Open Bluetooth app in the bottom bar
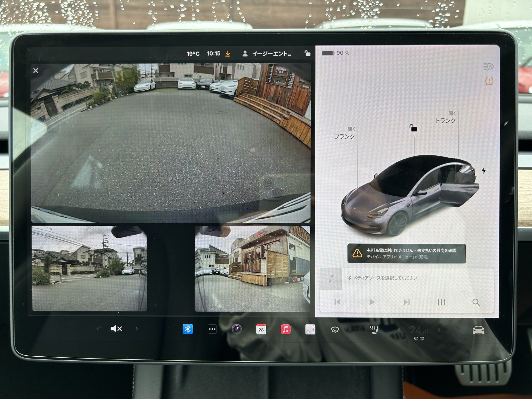Screen dimensions: 532x399 pos(188,329)
